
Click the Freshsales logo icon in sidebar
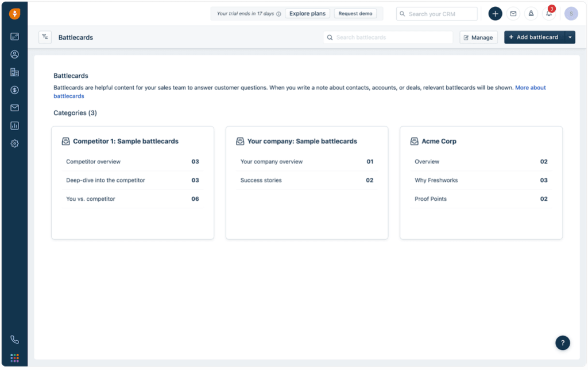point(14,14)
